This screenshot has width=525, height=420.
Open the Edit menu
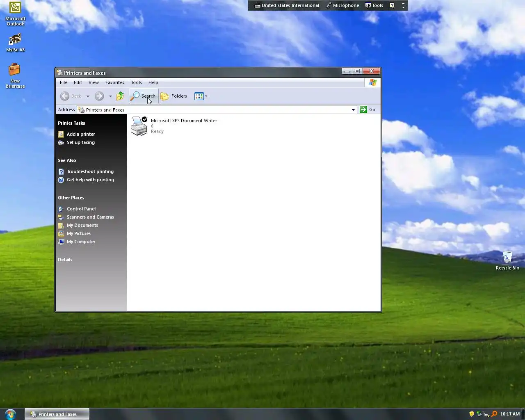tap(78, 82)
